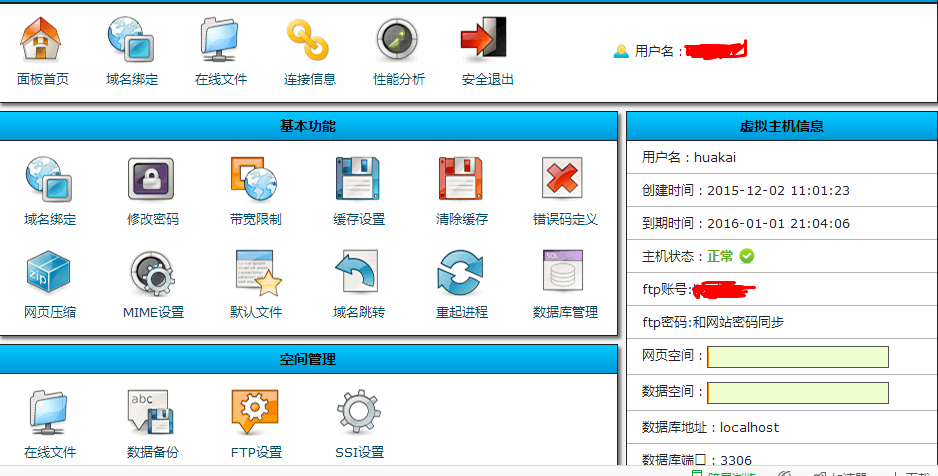Screen dimensions: 938x476
Task: Open the 面板首页 house icon
Action: coord(41,38)
